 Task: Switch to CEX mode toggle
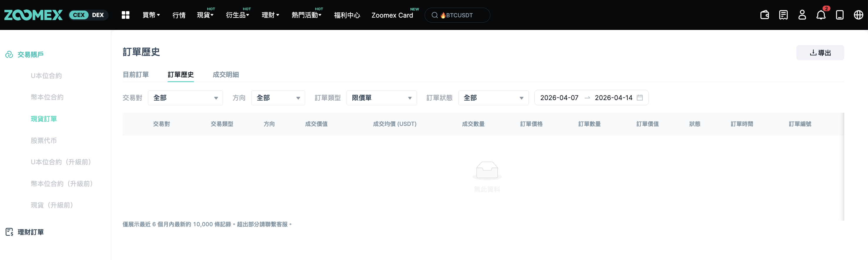(79, 15)
